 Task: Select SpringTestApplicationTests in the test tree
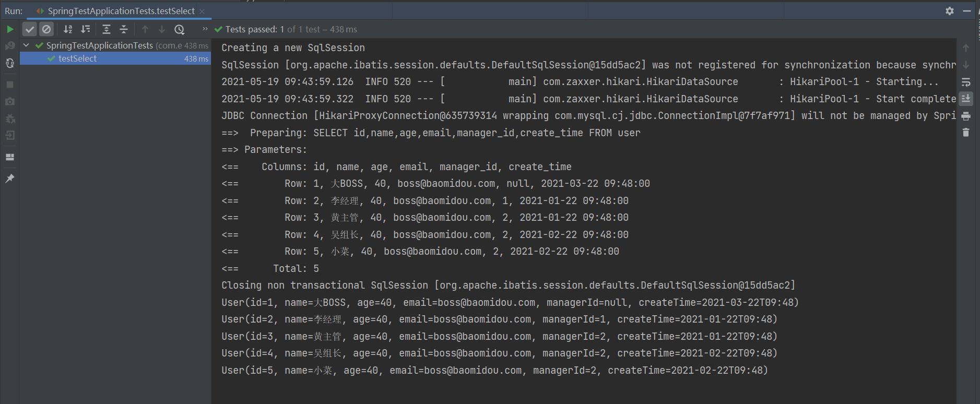[115, 45]
